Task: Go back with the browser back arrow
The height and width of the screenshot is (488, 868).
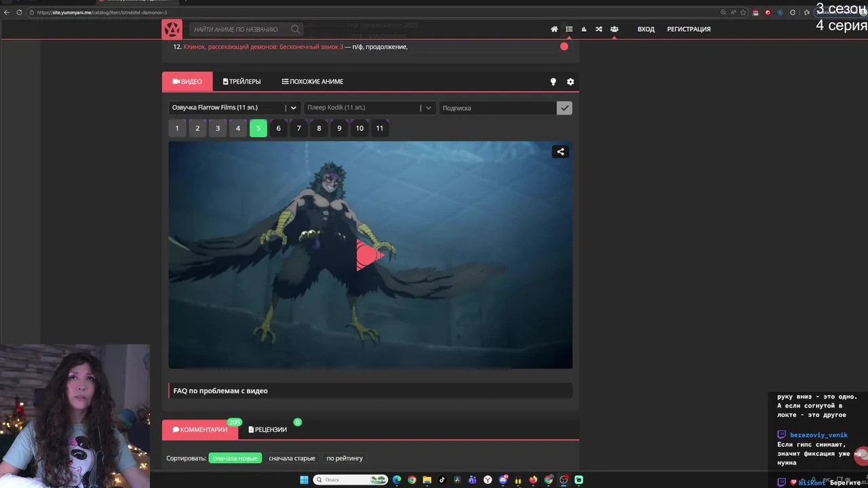Action: pos(7,12)
